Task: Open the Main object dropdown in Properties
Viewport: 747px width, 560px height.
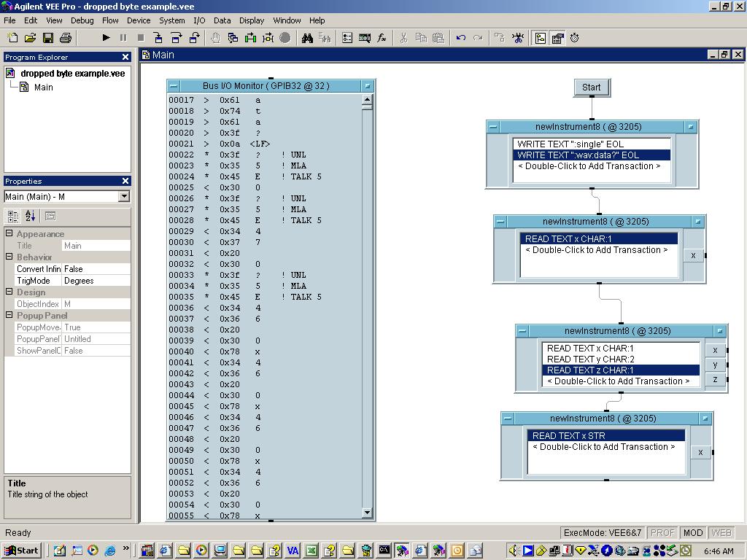Action: click(124, 196)
